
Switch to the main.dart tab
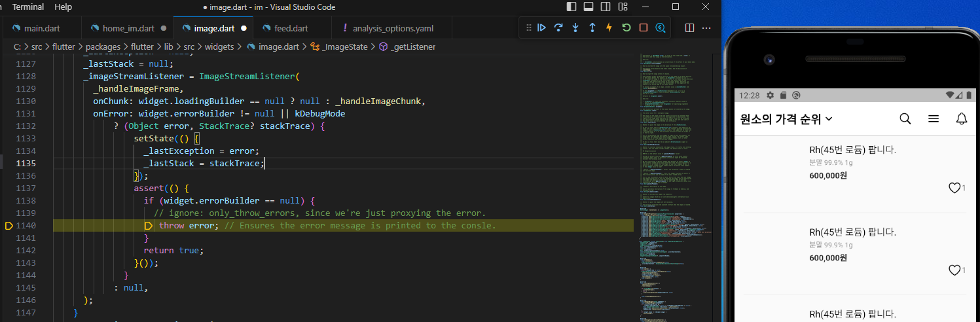tap(42, 28)
